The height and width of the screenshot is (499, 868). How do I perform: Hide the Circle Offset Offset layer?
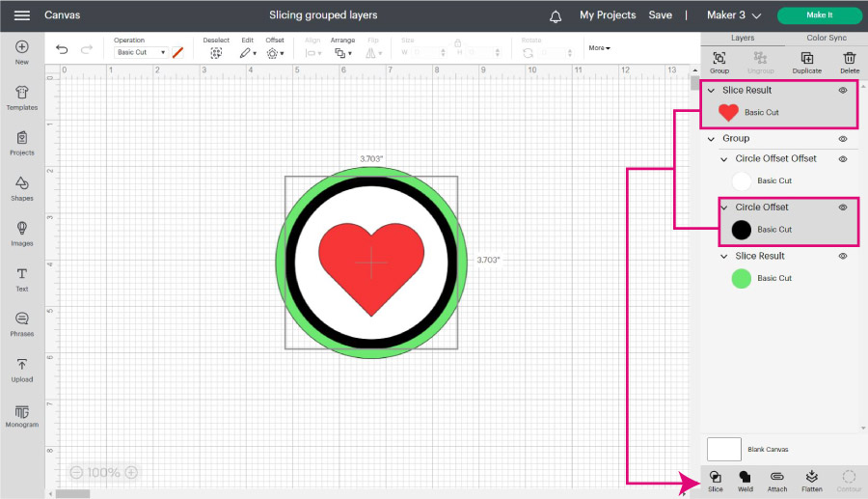point(843,159)
